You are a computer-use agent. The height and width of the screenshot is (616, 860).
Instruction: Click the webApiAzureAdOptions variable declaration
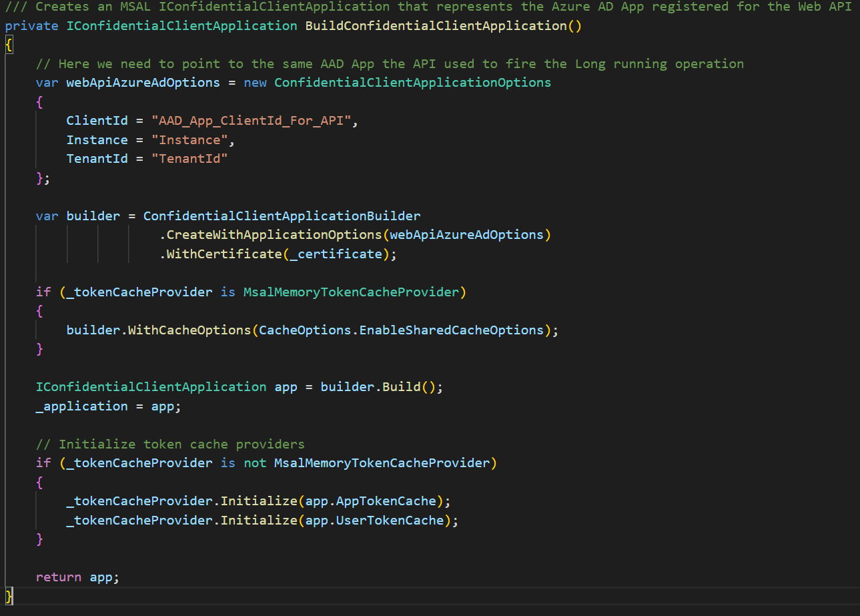[x=143, y=83]
